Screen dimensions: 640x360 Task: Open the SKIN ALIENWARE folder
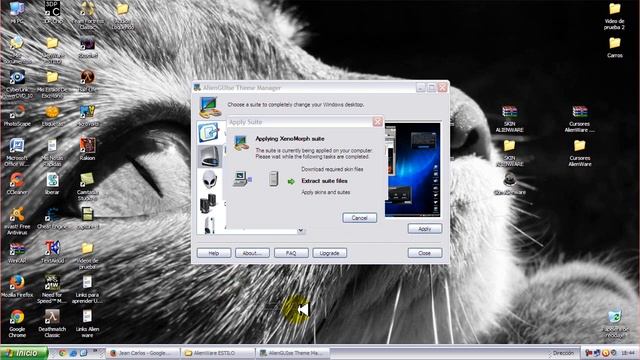(509, 153)
